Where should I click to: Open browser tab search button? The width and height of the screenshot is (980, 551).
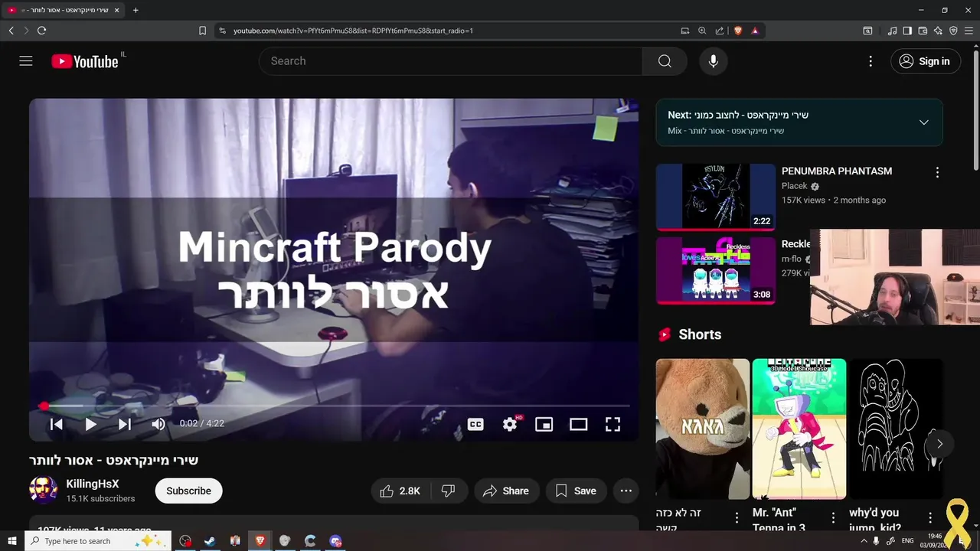coord(867,31)
